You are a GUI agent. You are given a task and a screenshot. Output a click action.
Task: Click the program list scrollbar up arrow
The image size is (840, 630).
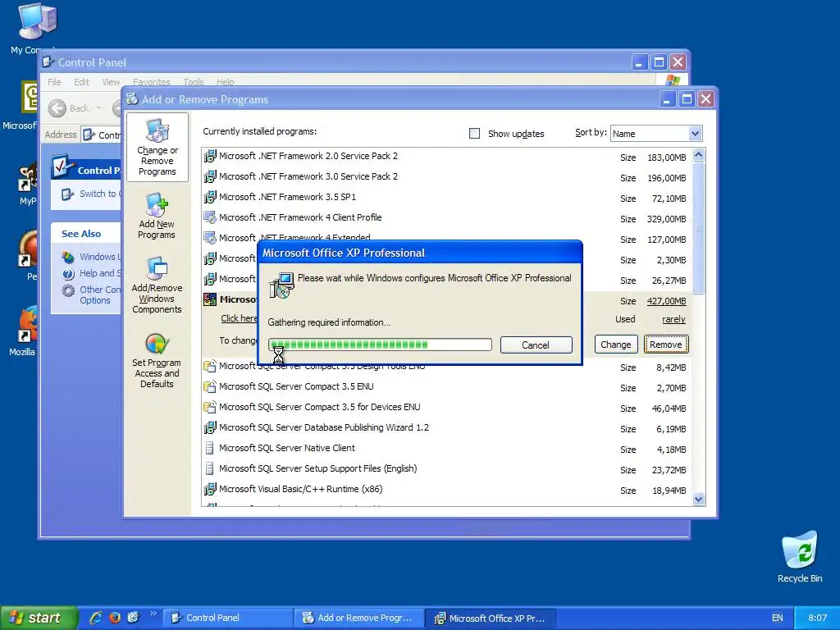(x=698, y=155)
